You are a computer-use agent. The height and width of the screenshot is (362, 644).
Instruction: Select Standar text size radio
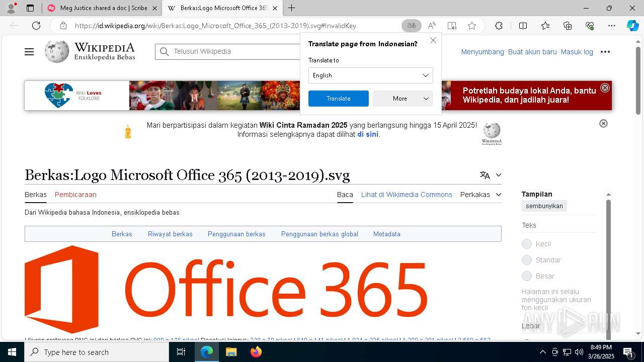coord(527,260)
